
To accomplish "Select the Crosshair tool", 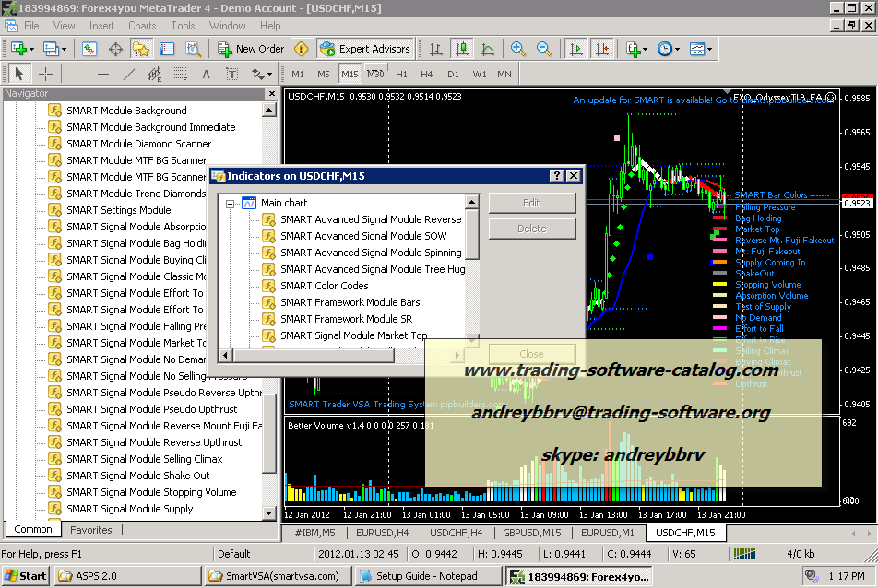I will pos(45,74).
